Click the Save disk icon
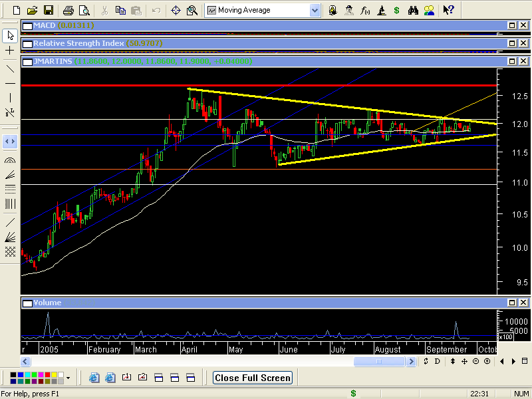The image size is (532, 399). [48, 10]
